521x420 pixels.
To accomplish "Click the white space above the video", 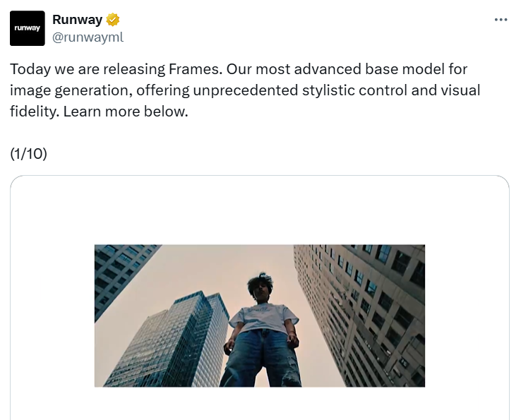I will pos(259,210).
